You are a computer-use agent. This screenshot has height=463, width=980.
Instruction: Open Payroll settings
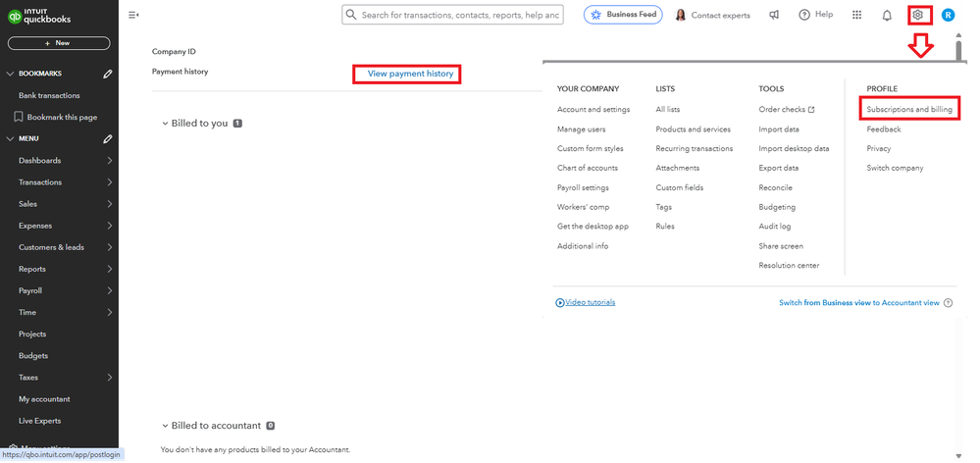pyautogui.click(x=583, y=187)
